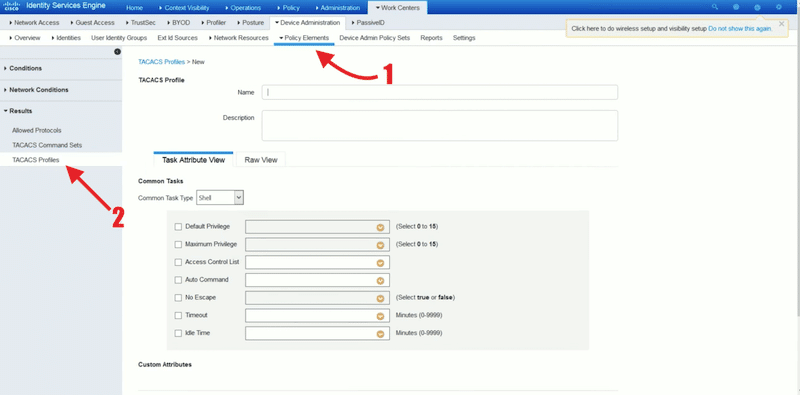Open User Identity Groups page
Image resolution: width=800 pixels, height=395 pixels.
[x=119, y=38]
